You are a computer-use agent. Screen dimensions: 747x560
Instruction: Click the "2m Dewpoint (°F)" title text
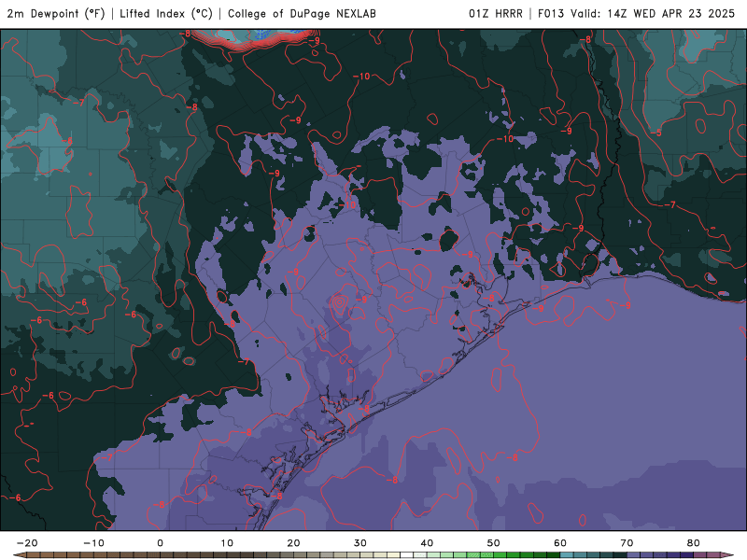(x=56, y=14)
